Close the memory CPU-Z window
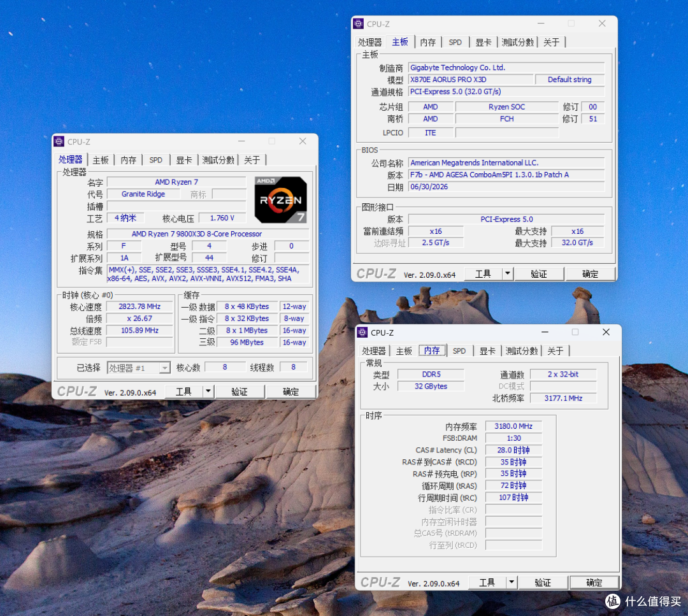The height and width of the screenshot is (616, 688). coord(606,332)
